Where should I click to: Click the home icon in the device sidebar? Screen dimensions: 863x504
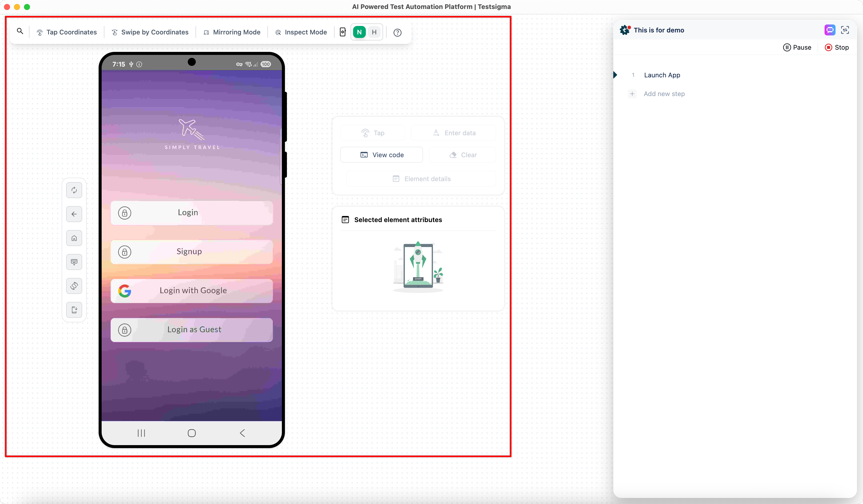coord(74,238)
